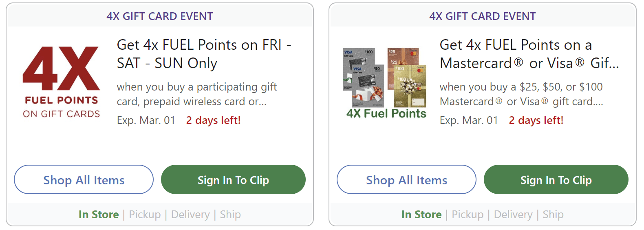
Task: Click the right 4X GIFT CARD EVENT header
Action: point(483,16)
